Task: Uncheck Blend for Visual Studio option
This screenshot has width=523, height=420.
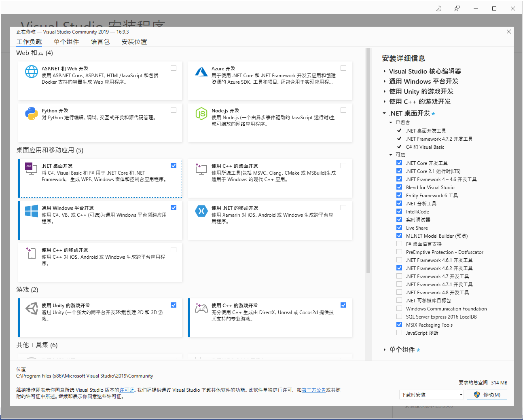Action: click(399, 187)
